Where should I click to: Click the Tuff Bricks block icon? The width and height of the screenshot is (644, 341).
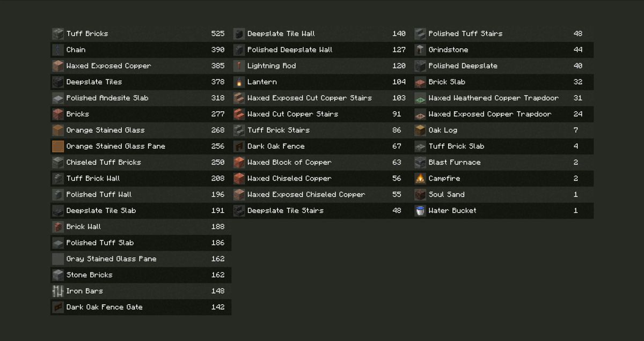pyautogui.click(x=58, y=34)
